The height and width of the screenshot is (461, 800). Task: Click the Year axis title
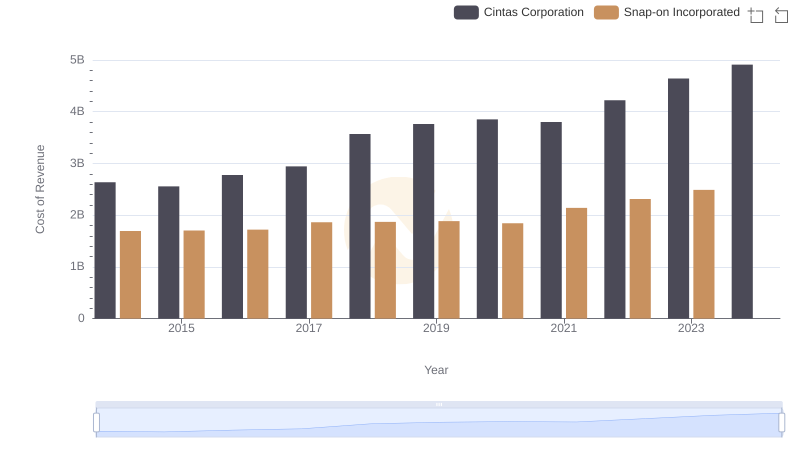[436, 370]
